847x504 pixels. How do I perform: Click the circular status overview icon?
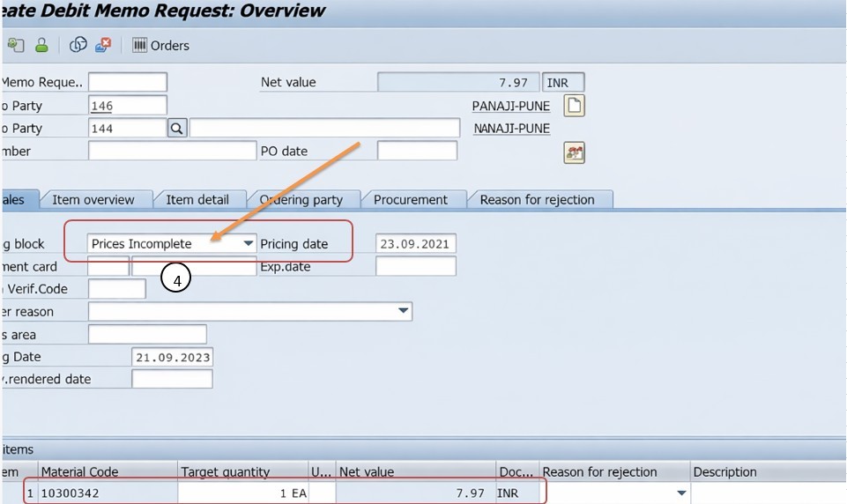click(78, 45)
